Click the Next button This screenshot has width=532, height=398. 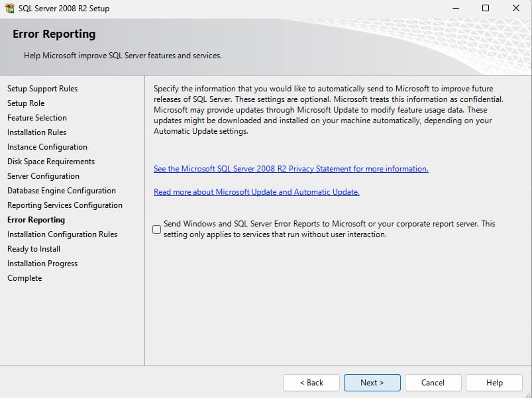coord(372,383)
